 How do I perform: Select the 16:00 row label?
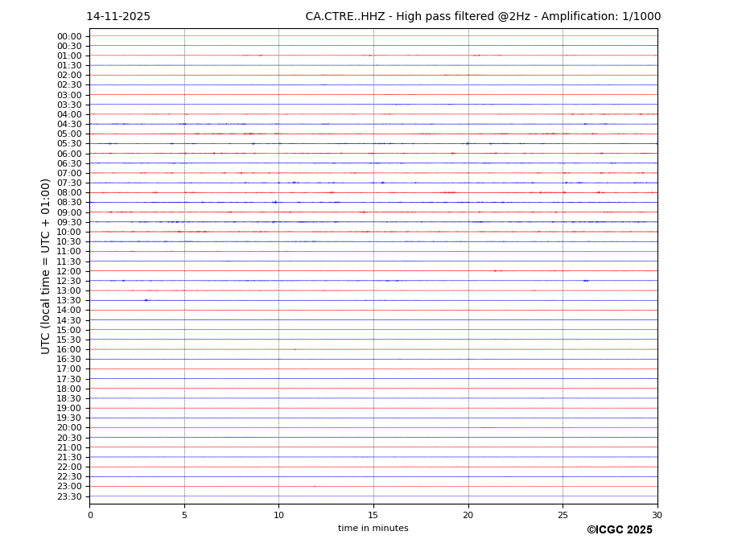click(x=69, y=349)
